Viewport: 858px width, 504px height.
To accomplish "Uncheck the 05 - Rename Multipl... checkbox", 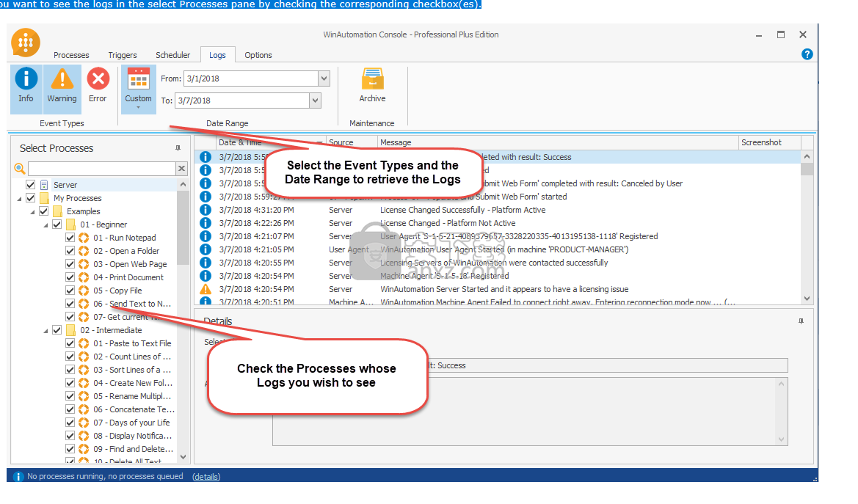I will [70, 396].
